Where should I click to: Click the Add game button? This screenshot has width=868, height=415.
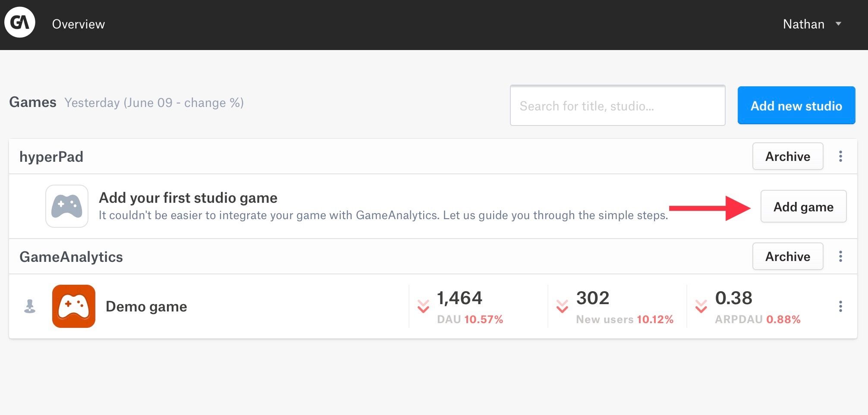coord(803,207)
